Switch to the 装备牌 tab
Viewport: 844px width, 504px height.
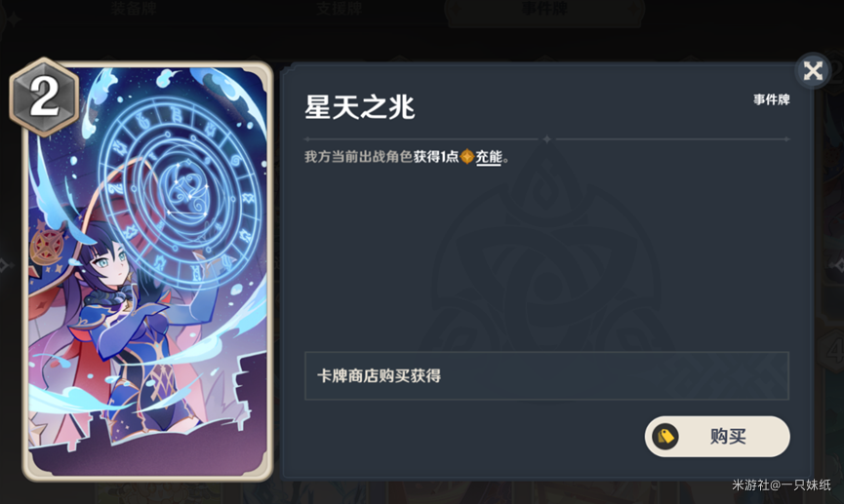[x=134, y=9]
